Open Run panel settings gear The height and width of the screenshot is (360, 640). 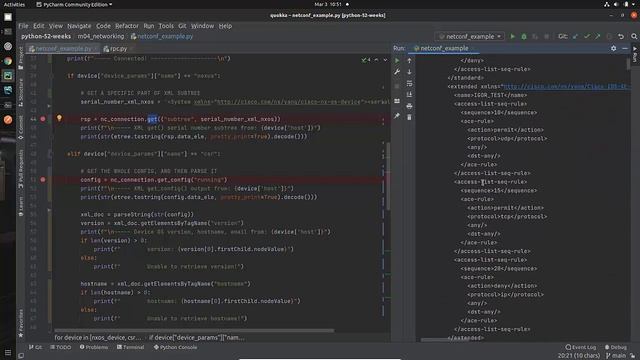(x=613, y=48)
